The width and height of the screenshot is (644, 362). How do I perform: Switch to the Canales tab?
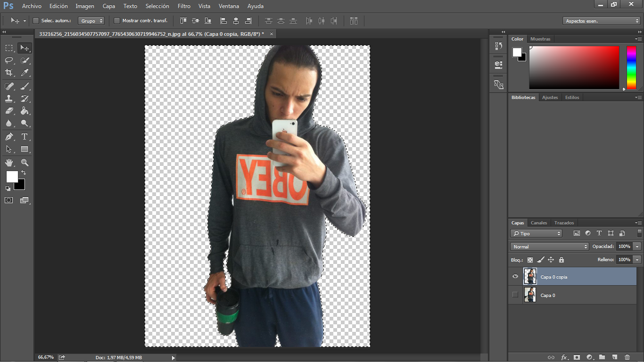(x=539, y=223)
